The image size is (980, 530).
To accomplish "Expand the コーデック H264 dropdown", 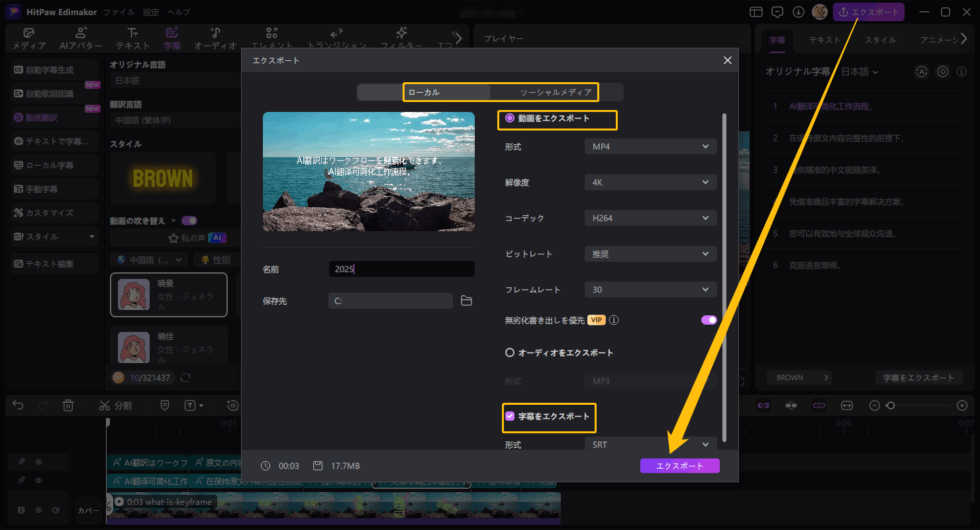I will click(x=650, y=218).
